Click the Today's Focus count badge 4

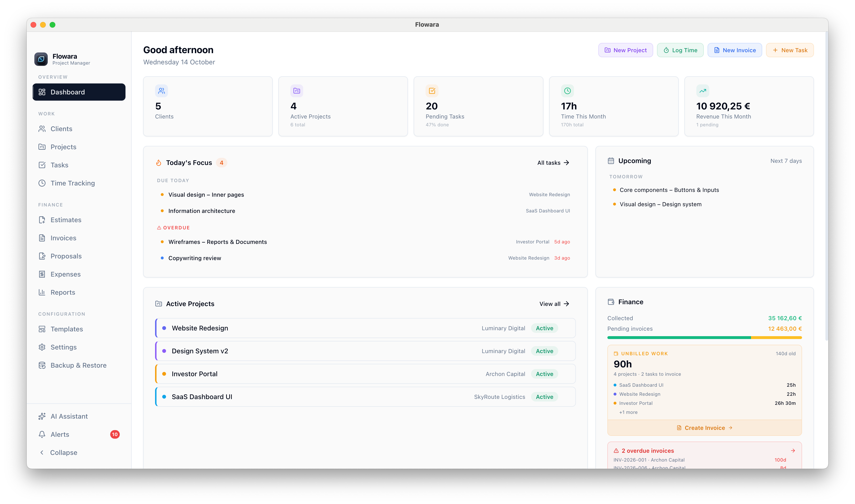pos(222,163)
